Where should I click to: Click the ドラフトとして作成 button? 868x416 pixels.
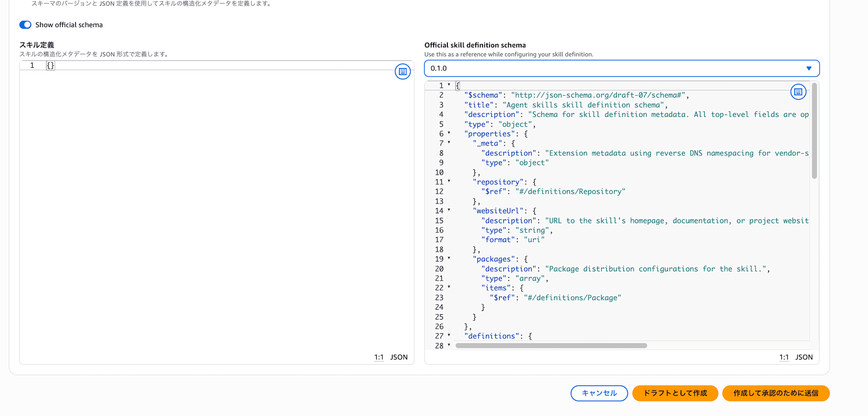[675, 393]
